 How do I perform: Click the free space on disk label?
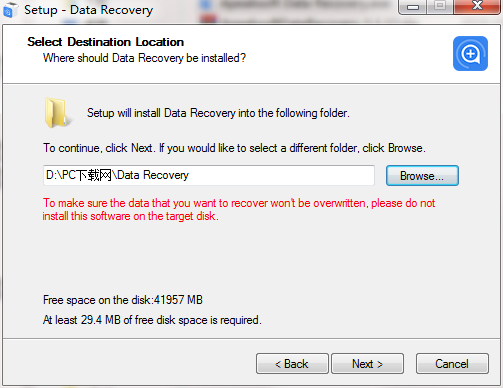[x=123, y=300]
